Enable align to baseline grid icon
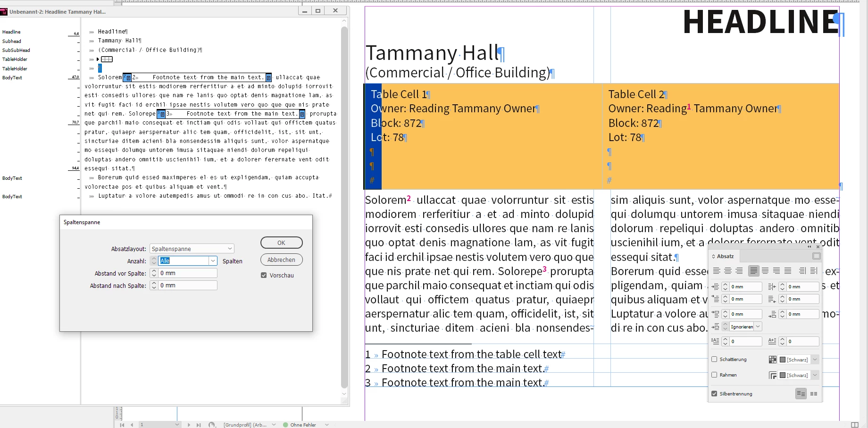 coord(814,394)
